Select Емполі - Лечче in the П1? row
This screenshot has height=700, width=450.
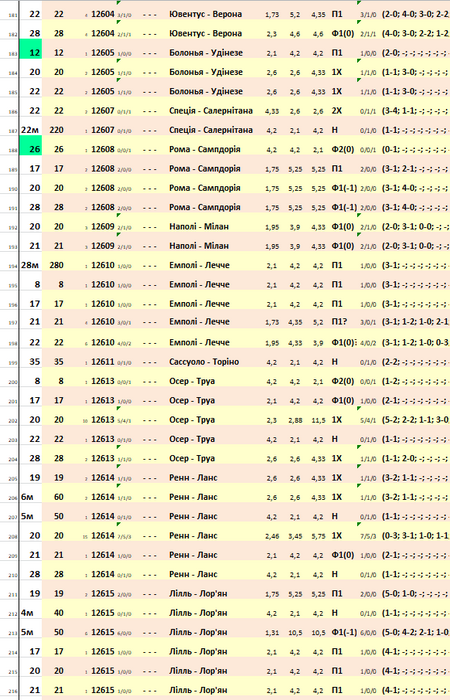pos(199,321)
